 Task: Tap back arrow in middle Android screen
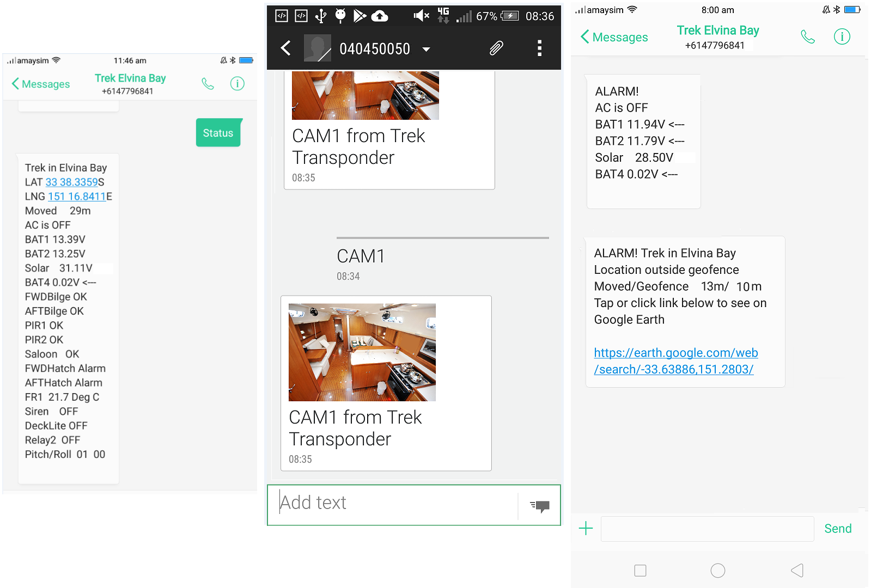pyautogui.click(x=285, y=48)
